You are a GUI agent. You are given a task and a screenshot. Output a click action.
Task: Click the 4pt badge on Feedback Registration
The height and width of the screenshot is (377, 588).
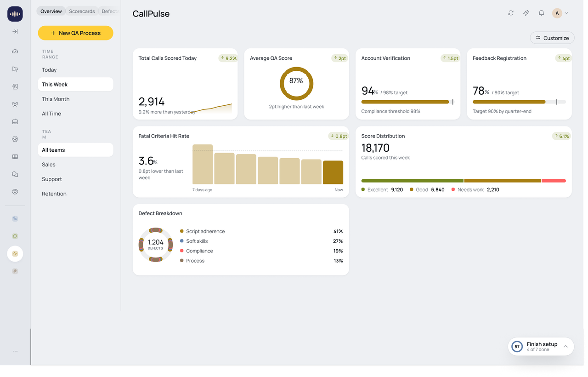(x=563, y=58)
